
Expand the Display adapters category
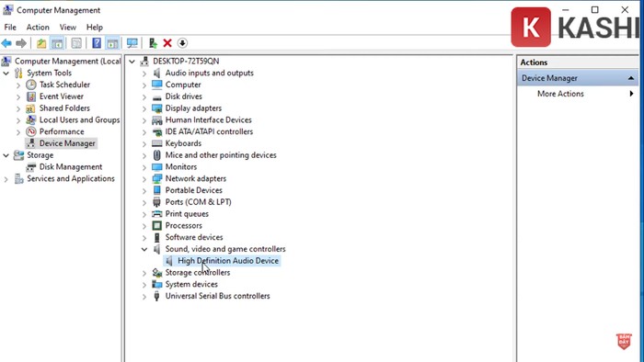(x=144, y=109)
